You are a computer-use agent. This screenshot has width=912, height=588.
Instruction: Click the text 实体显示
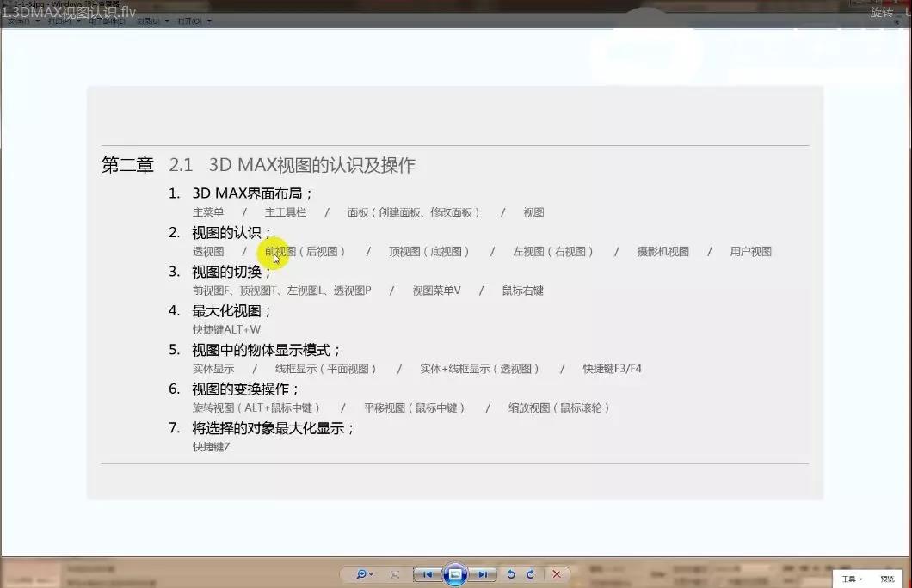click(213, 369)
